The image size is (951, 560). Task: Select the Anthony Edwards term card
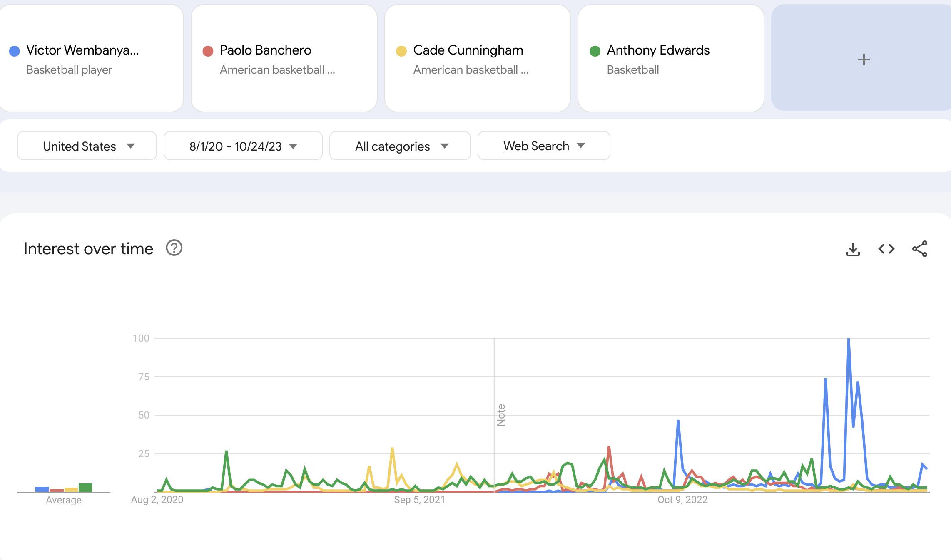(x=670, y=58)
